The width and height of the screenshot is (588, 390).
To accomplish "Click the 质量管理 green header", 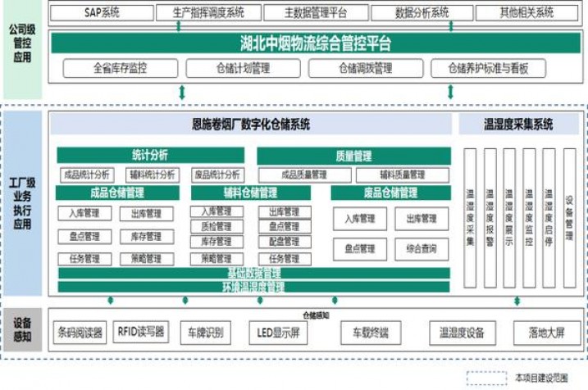I will click(x=353, y=156).
